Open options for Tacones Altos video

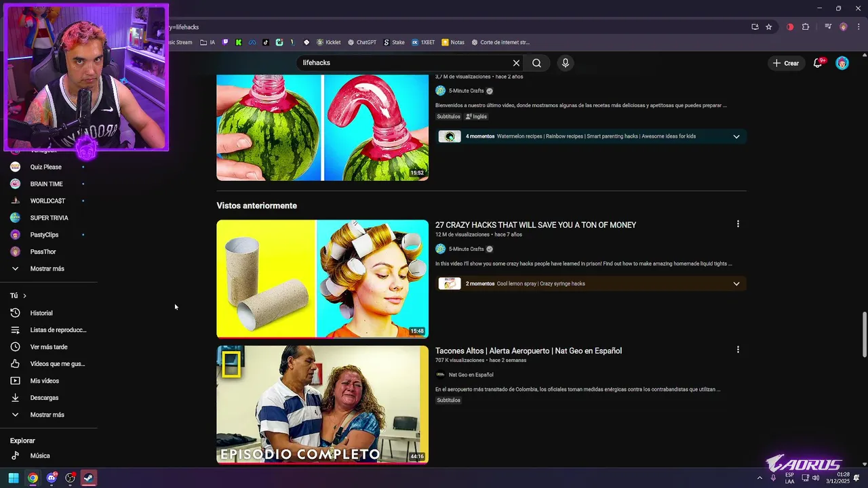pyautogui.click(x=738, y=350)
